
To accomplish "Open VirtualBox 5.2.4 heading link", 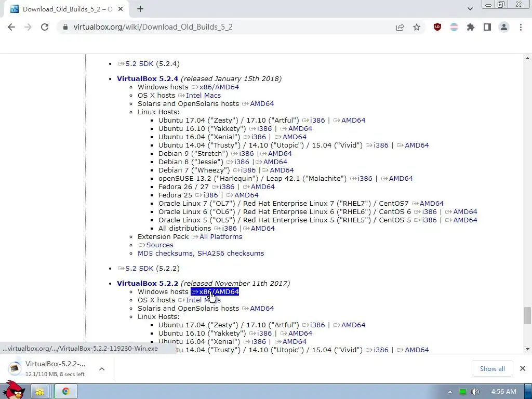I will [x=148, y=79].
